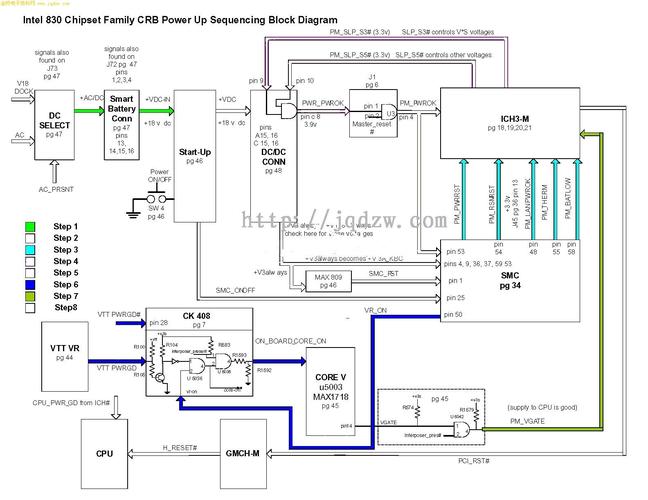
Task: Click the ground symbol near SW 4
Action: pos(133,214)
